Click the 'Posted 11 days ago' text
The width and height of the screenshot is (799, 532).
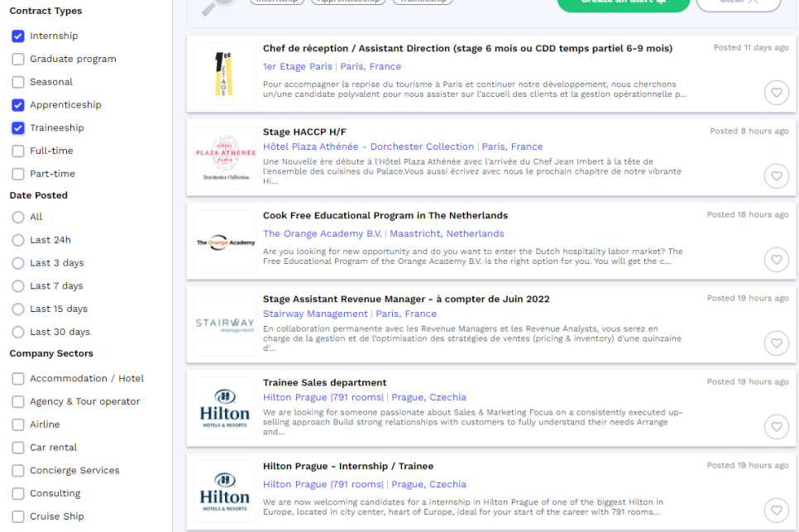point(750,47)
